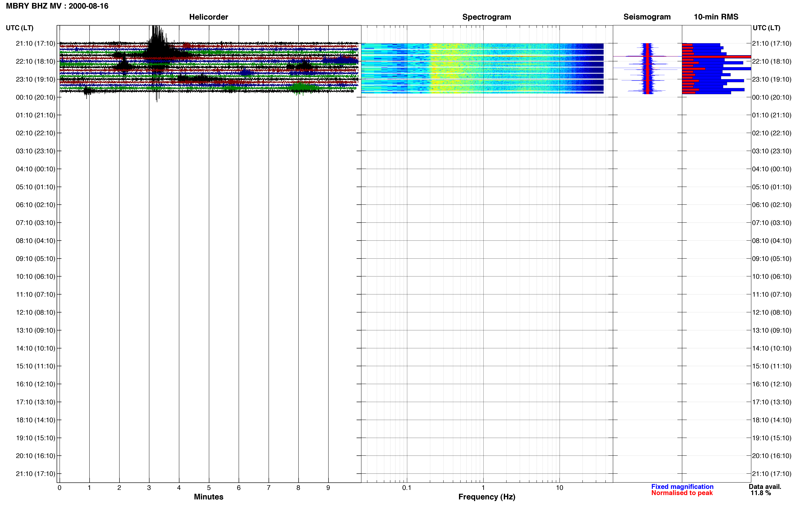Click right-axis time label 04:10 (00:10)
812x508 pixels.
[772, 169]
